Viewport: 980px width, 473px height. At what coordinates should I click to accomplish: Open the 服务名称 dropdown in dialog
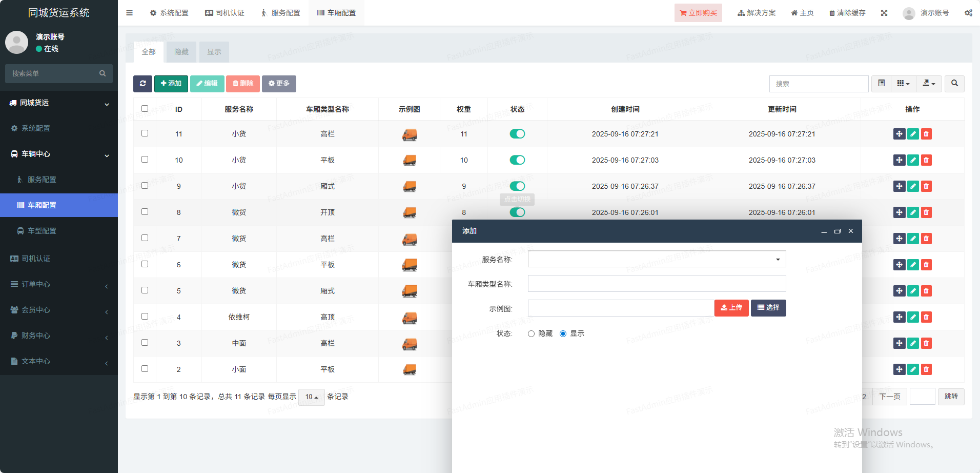coord(657,259)
